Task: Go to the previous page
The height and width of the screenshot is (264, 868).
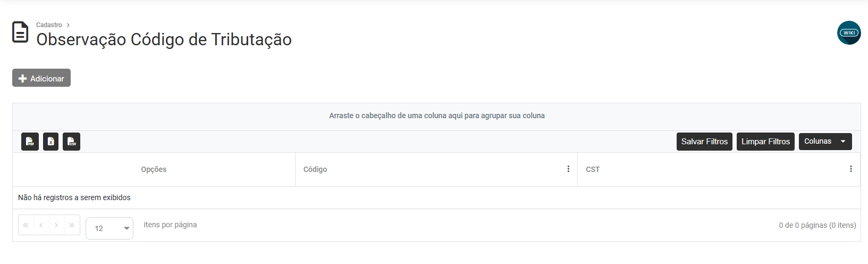Action: 41,225
